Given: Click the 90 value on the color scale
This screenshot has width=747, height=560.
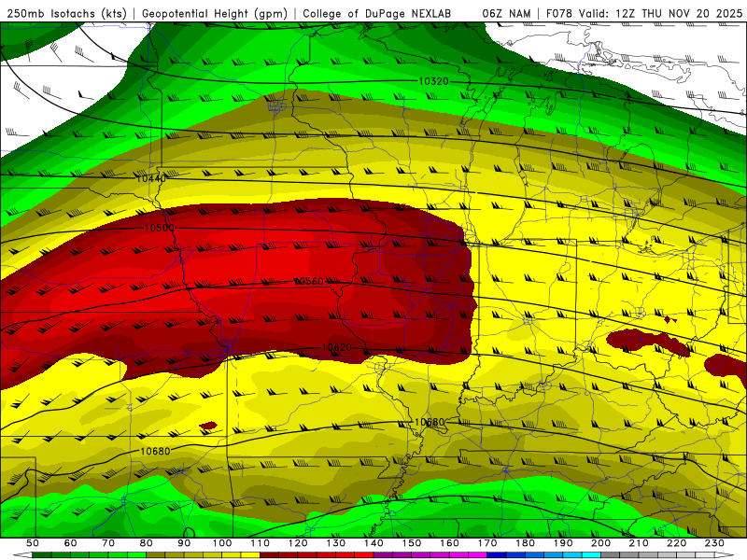Looking at the screenshot, I should coord(184,543).
